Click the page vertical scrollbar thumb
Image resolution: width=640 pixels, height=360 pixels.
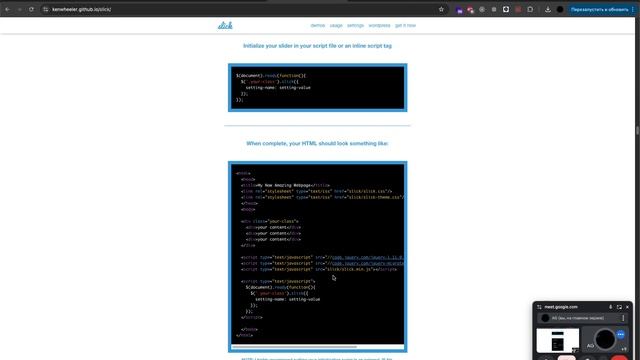pos(637,131)
